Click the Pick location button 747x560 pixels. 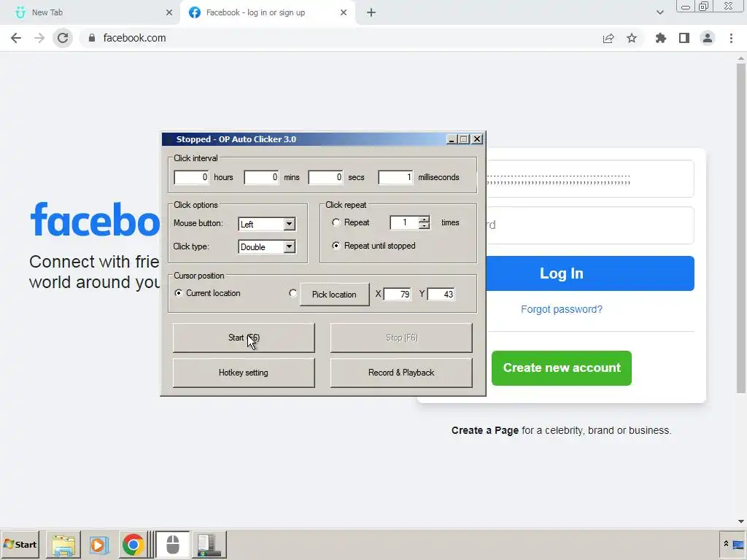[334, 295]
